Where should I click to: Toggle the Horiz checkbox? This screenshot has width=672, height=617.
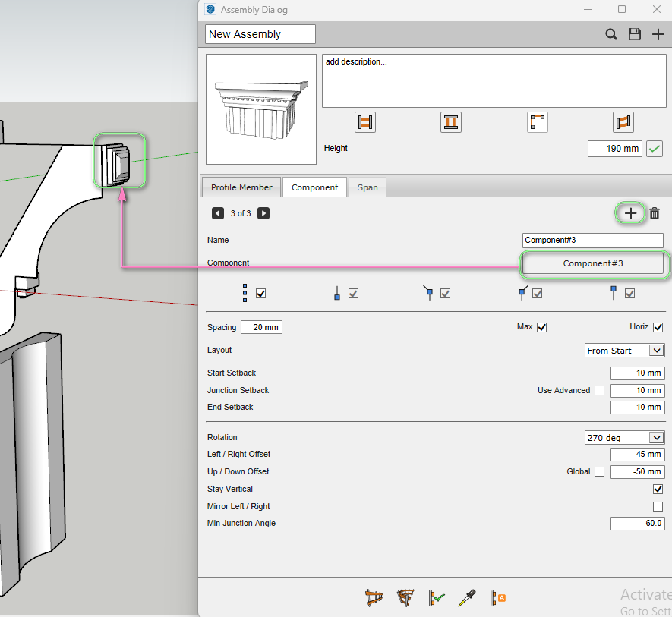tap(658, 327)
